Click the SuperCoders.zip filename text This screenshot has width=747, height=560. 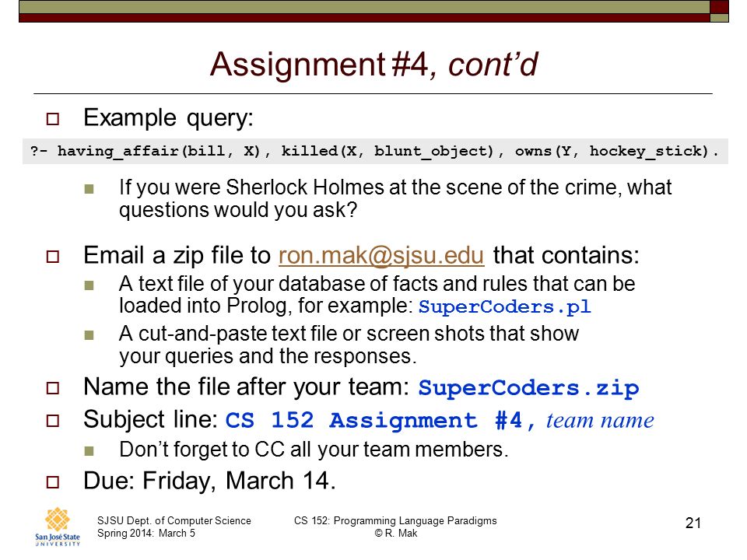click(x=529, y=387)
